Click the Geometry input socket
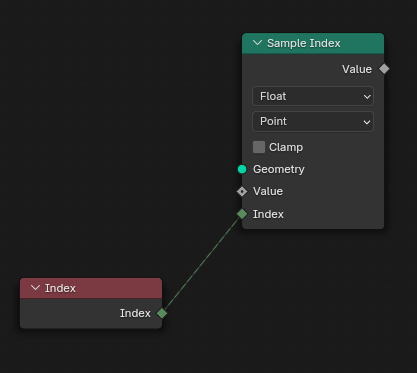The height and width of the screenshot is (373, 417). [x=242, y=169]
